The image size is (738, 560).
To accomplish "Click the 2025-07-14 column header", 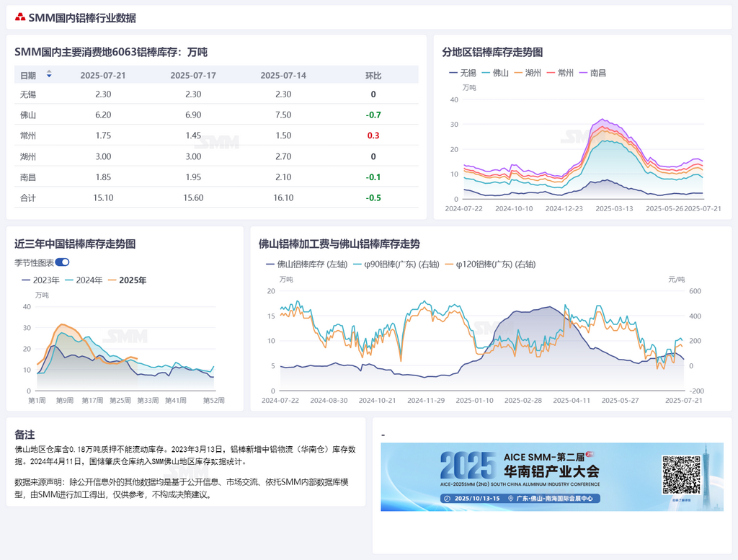I will click(x=283, y=75).
